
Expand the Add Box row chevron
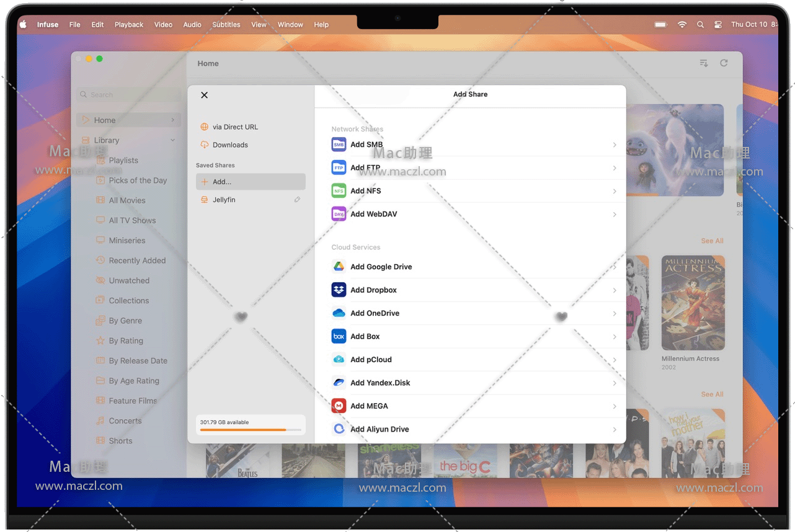point(615,337)
